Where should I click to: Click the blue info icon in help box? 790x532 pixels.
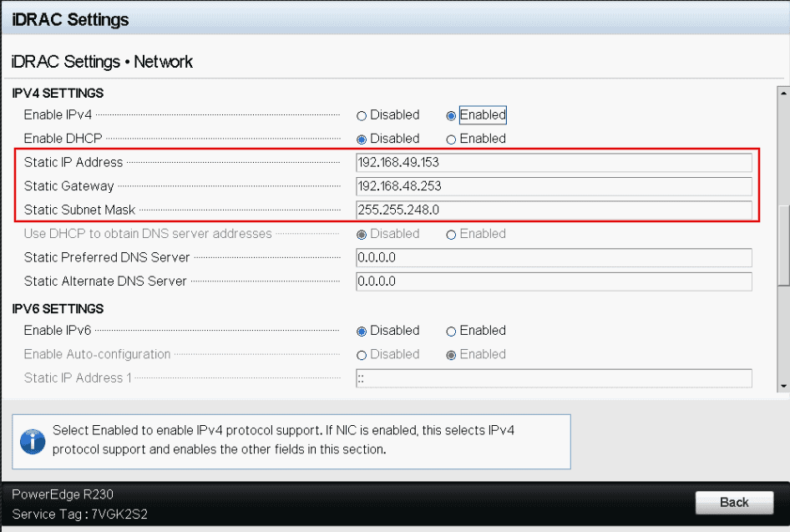pos(33,441)
